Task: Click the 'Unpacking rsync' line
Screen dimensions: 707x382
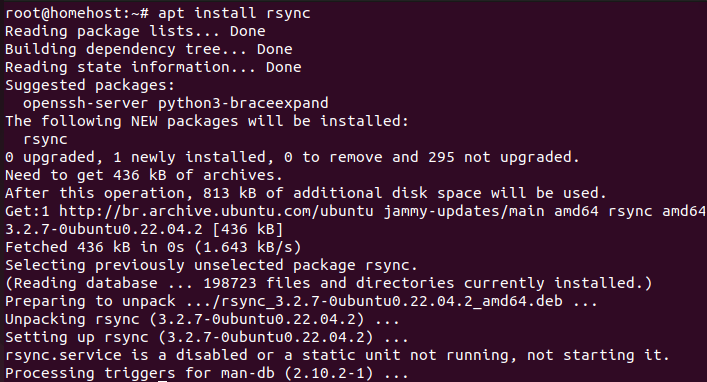Action: pyautogui.click(x=202, y=319)
